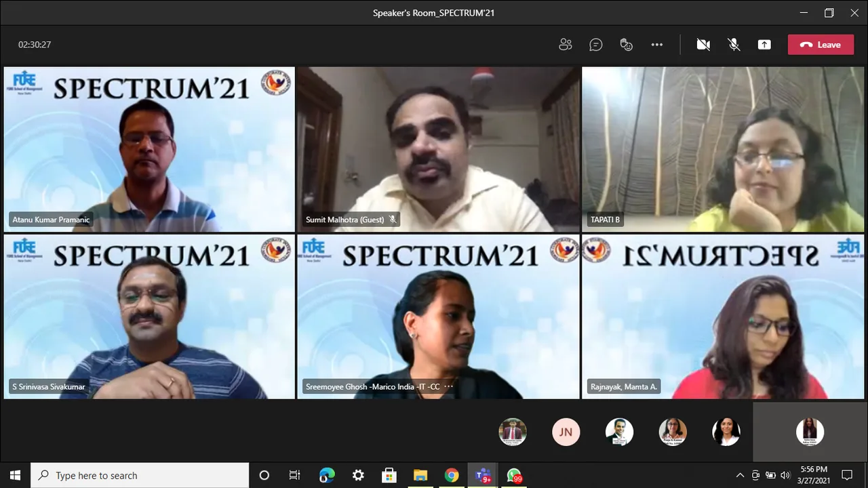Select Atanu Kumar Pramanic video tile
The width and height of the screenshot is (868, 488).
coord(149,149)
